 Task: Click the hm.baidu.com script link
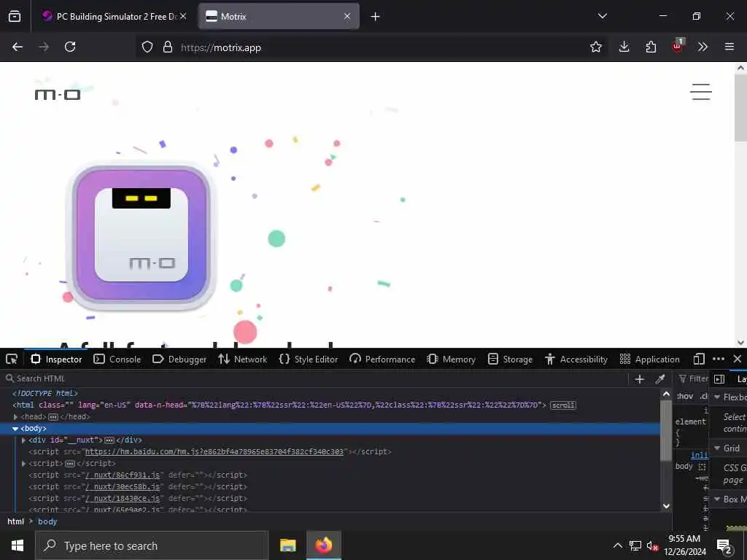[x=214, y=451]
